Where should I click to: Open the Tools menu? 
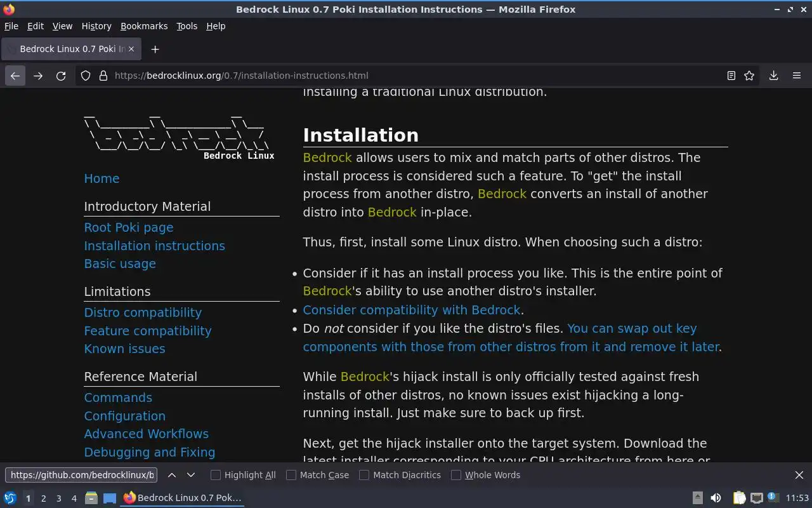187,26
